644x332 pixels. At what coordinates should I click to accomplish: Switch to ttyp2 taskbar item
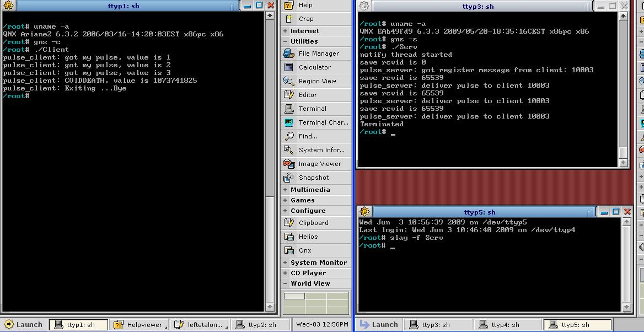click(x=260, y=325)
